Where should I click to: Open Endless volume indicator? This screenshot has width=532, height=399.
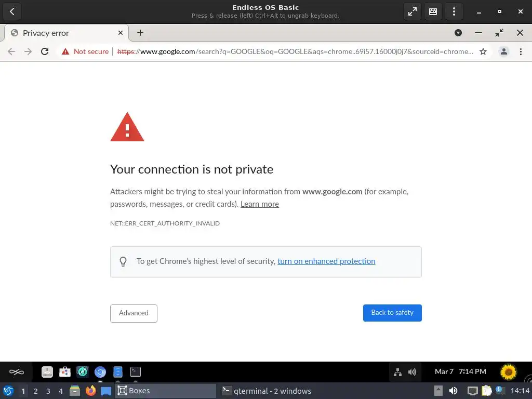coord(412,372)
